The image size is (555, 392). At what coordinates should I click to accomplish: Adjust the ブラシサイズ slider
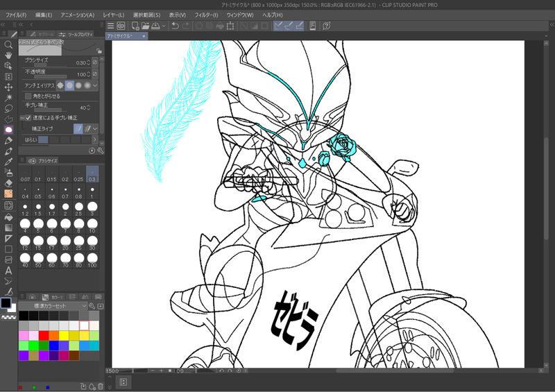pos(50,65)
